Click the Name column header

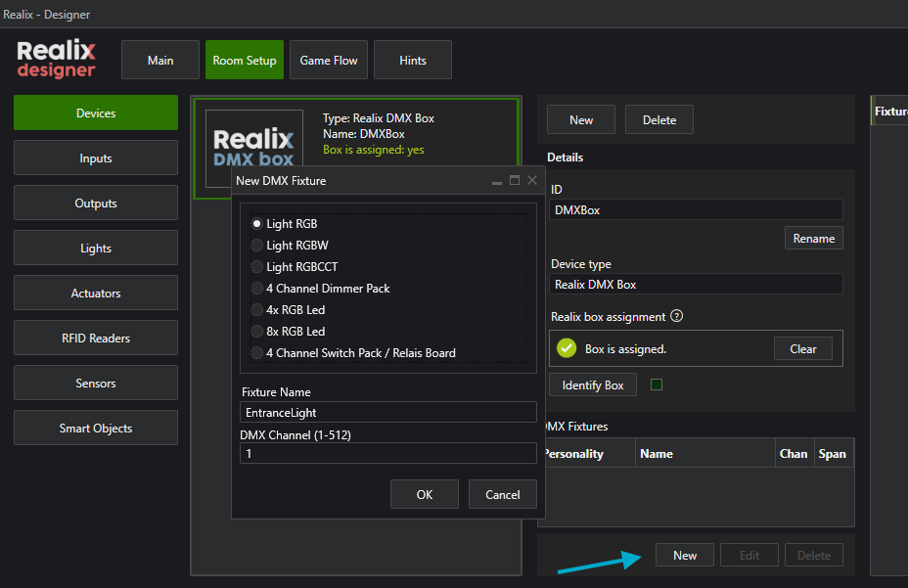[x=705, y=453]
